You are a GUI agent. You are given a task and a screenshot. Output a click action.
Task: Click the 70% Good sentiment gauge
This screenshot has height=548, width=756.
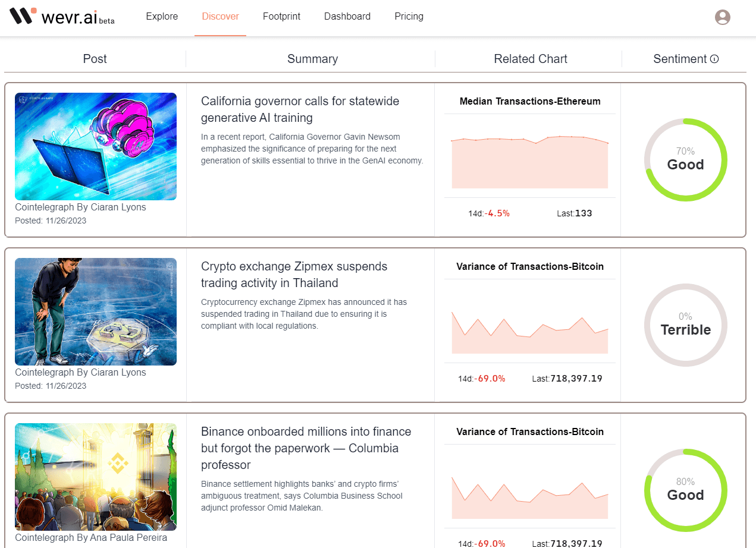[x=685, y=160]
